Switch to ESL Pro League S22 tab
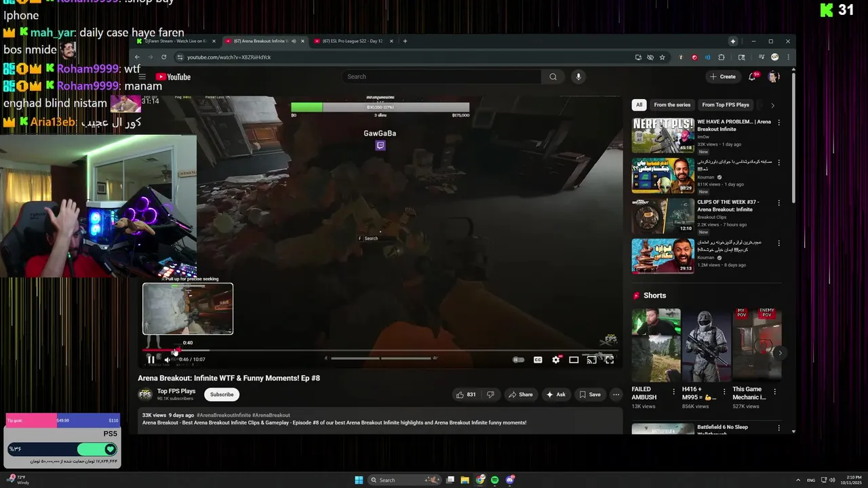This screenshot has height=488, width=868. (x=353, y=41)
